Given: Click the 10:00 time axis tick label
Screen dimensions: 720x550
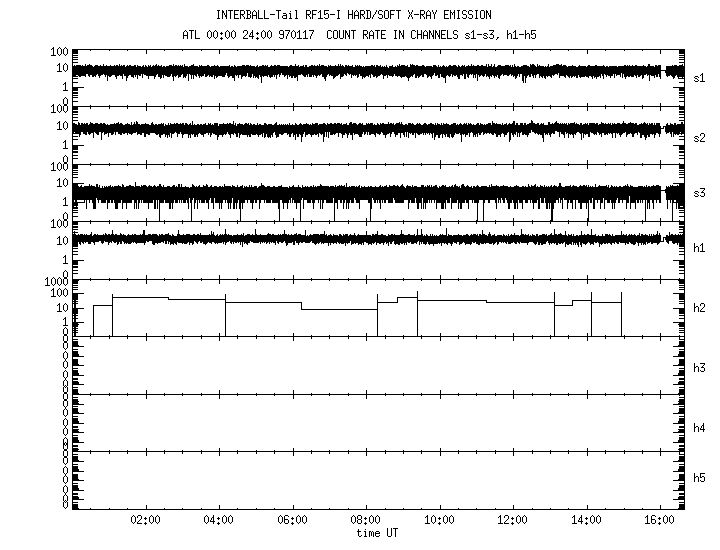Looking at the screenshot, I should point(439,520).
